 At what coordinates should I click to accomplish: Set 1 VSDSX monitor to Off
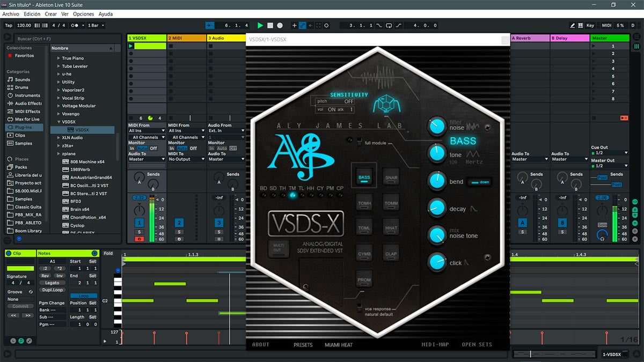[x=153, y=148]
